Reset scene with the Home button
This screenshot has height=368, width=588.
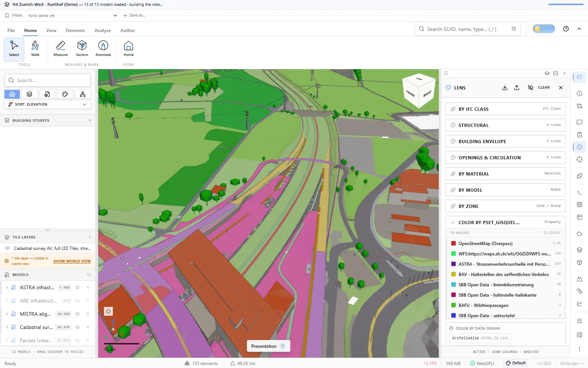coord(129,49)
